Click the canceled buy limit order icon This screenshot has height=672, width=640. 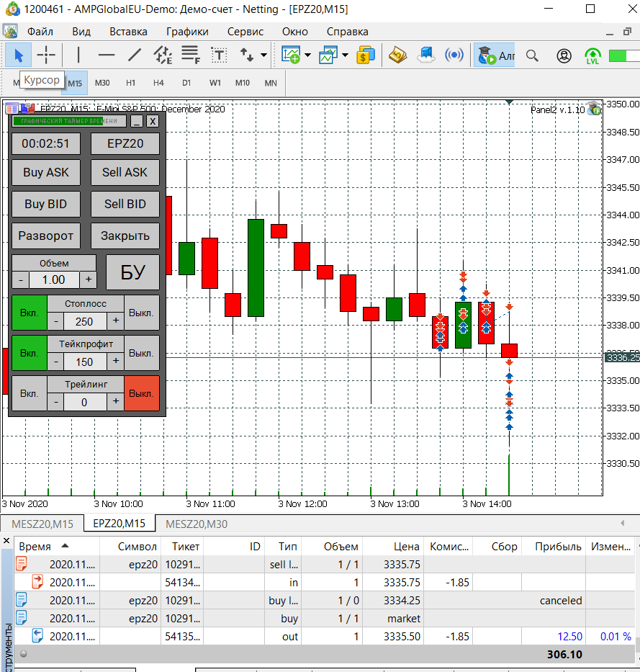(22, 600)
